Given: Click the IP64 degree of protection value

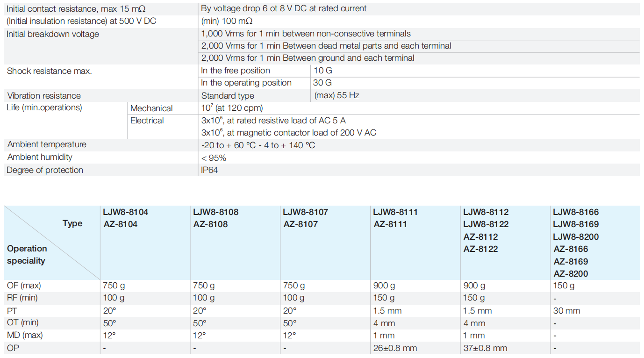Looking at the screenshot, I should (x=209, y=170).
